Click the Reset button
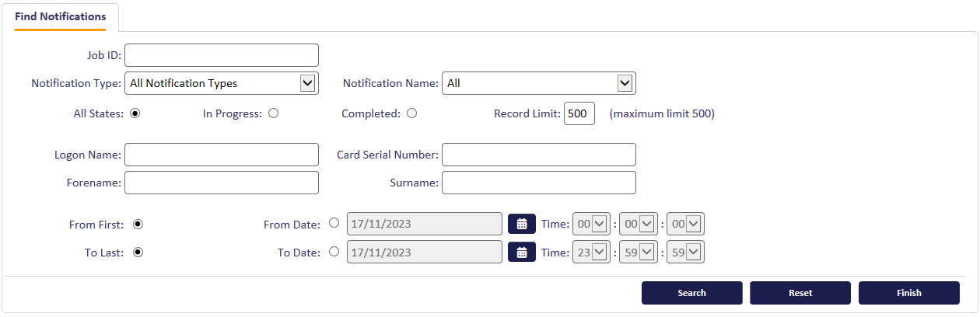Screen dimensions: 980x317 pyautogui.click(x=800, y=293)
